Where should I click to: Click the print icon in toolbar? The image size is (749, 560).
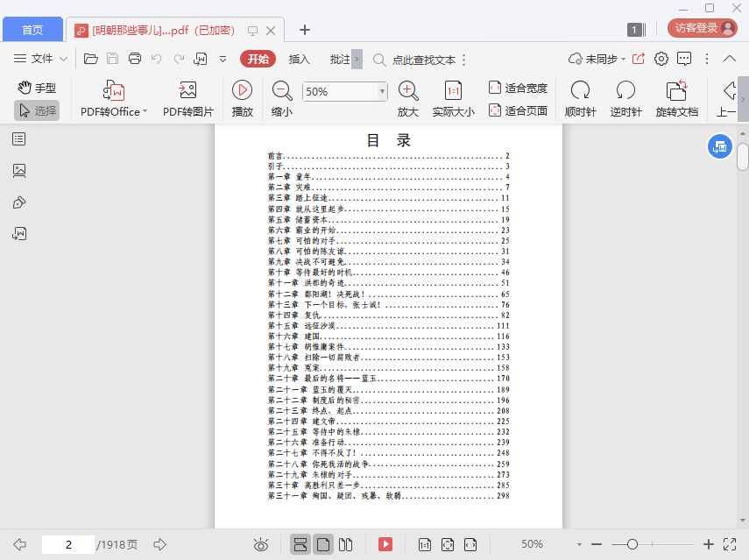(x=135, y=59)
